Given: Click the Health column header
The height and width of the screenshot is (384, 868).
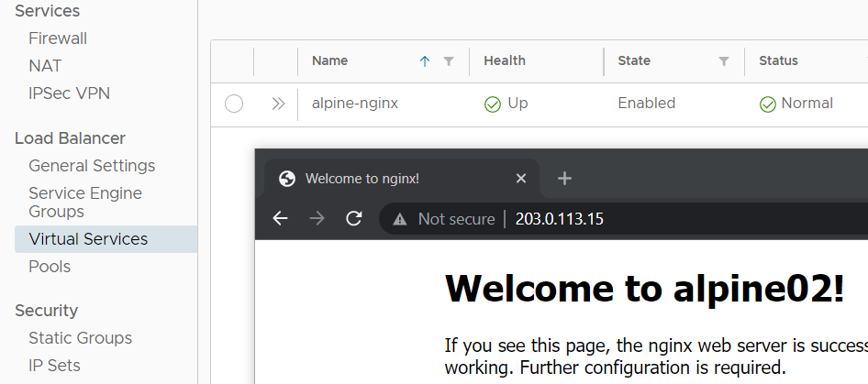Looking at the screenshot, I should click(505, 60).
